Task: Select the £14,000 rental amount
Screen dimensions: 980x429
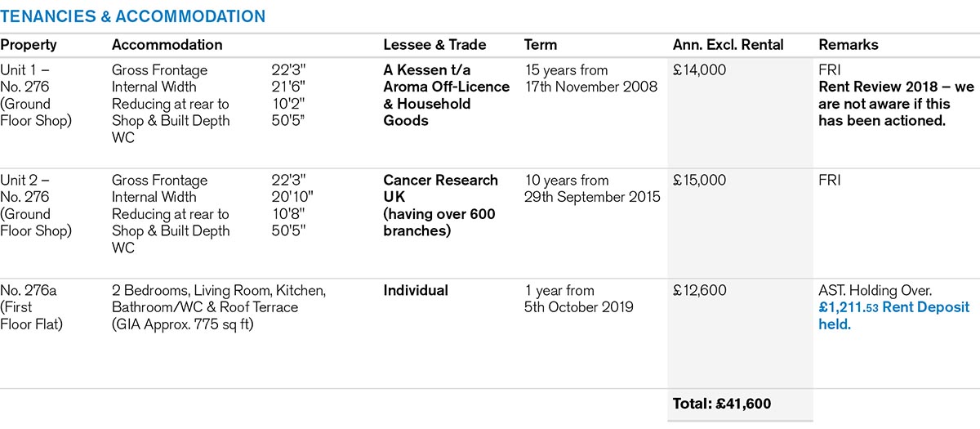Action: pos(699,70)
